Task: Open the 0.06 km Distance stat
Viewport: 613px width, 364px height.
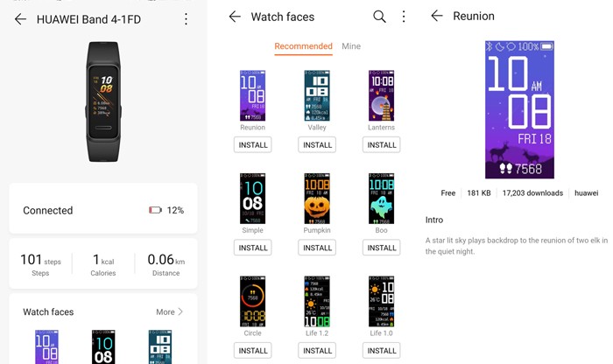Action: pyautogui.click(x=166, y=264)
